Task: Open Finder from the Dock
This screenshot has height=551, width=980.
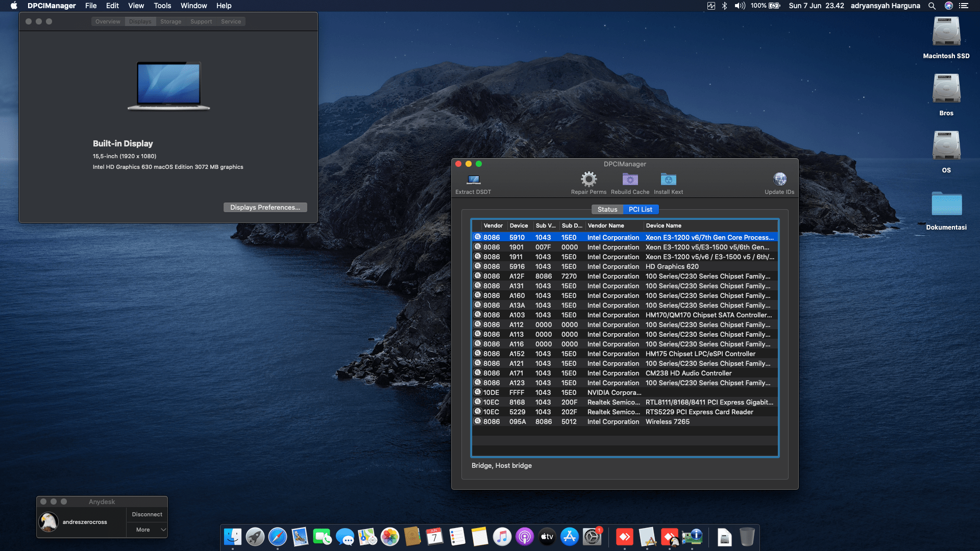Action: (x=233, y=537)
